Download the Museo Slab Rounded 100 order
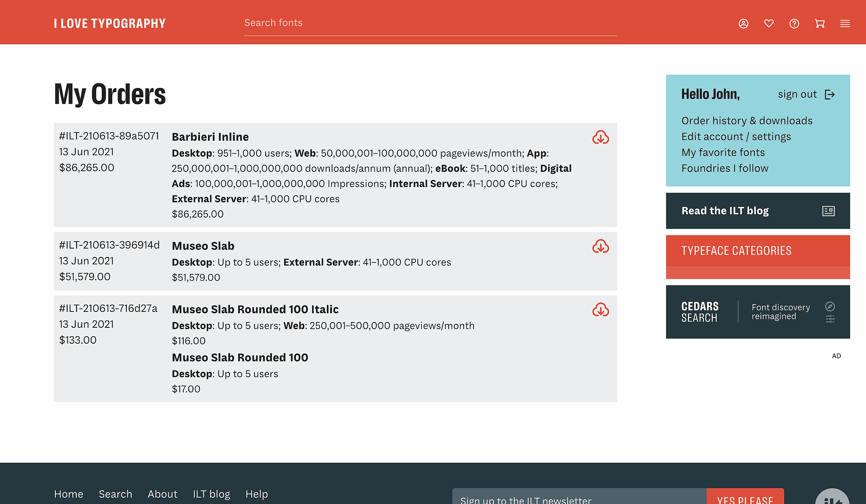The width and height of the screenshot is (866, 504). (600, 310)
